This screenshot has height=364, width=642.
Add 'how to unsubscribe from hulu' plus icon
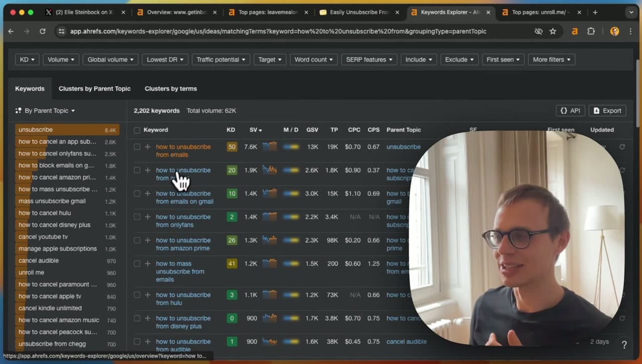(x=147, y=295)
